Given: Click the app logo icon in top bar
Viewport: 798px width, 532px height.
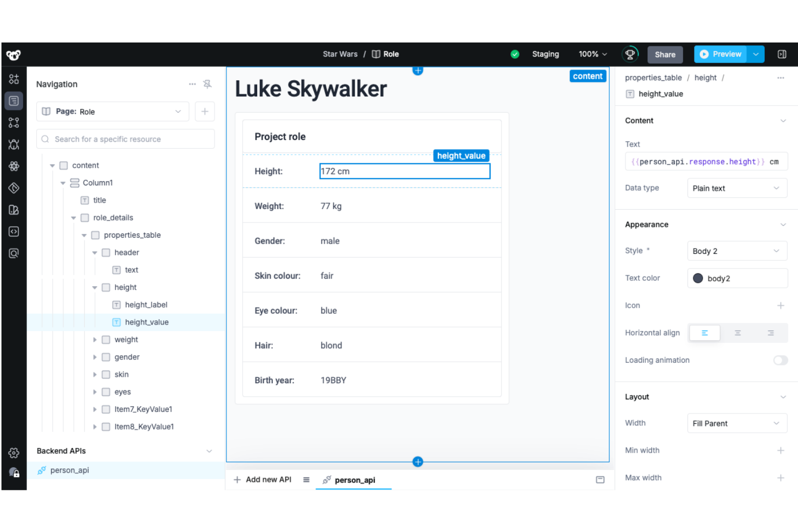Looking at the screenshot, I should tap(13, 55).
